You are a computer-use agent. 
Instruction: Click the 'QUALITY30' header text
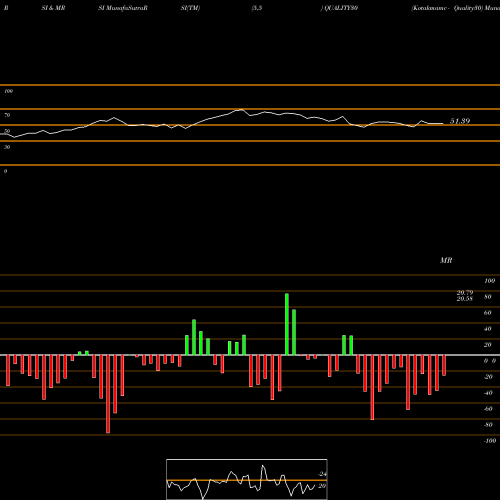341,8
